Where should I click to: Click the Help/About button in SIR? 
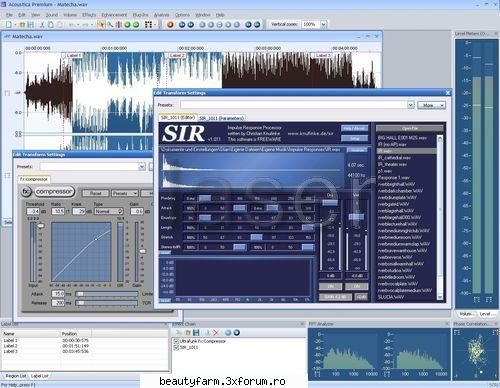[354, 128]
